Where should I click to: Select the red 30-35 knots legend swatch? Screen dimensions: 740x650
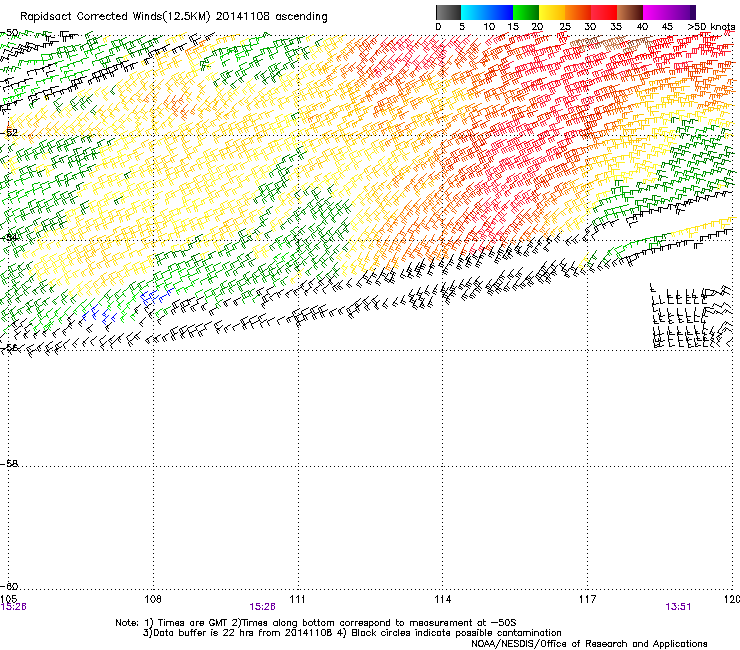coord(604,12)
